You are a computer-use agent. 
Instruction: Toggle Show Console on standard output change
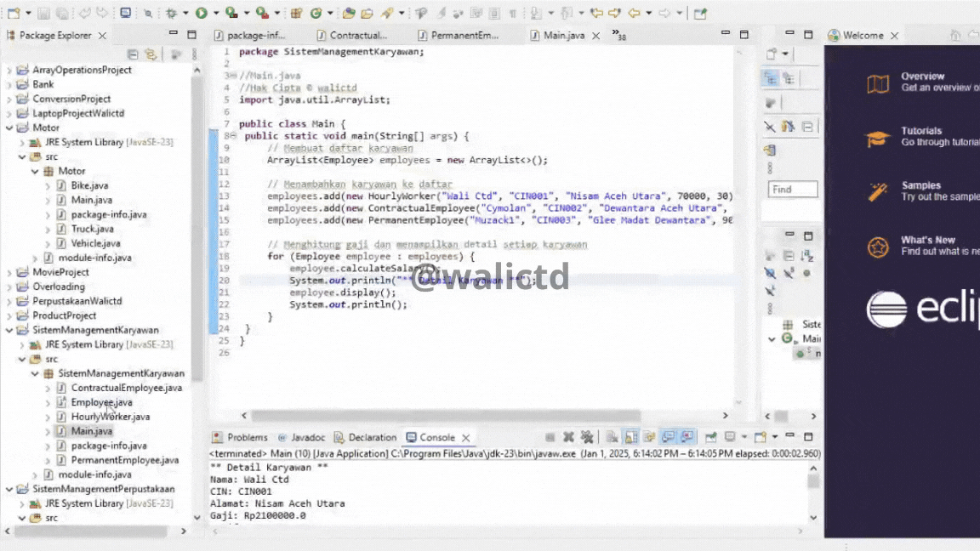[668, 437]
